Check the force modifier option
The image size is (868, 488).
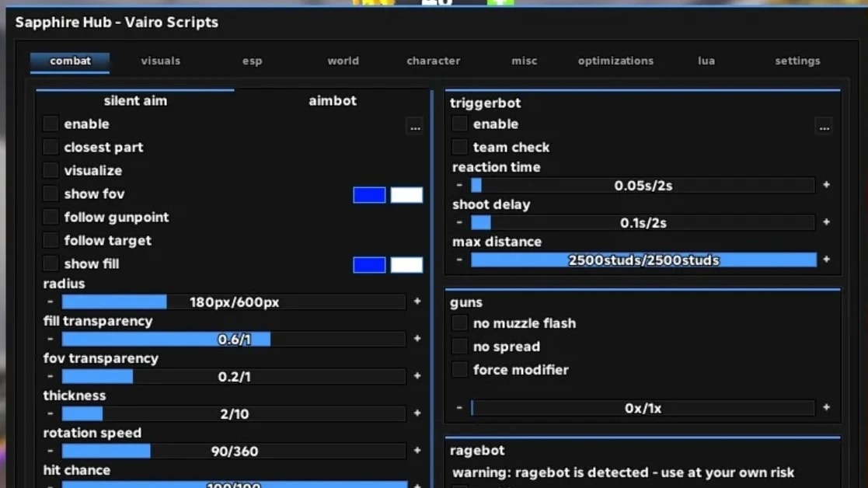(x=459, y=369)
